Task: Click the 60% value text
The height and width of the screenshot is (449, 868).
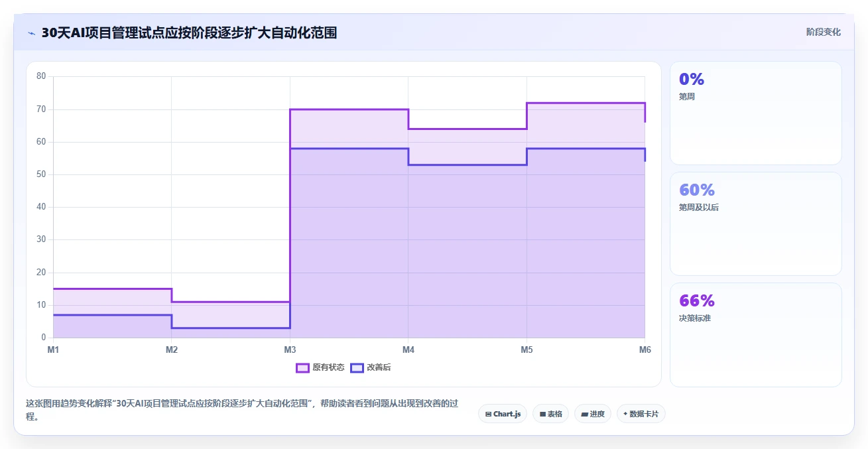Action: coord(697,190)
